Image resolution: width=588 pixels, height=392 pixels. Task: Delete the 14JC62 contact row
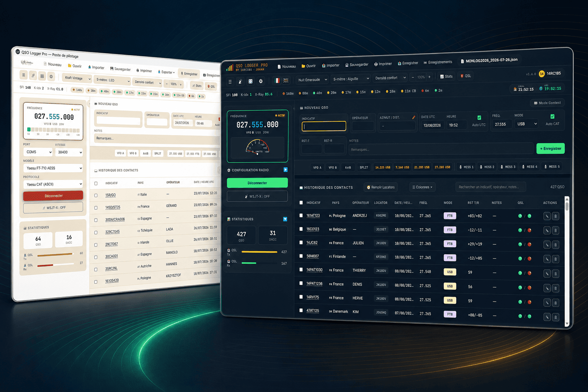point(555,245)
